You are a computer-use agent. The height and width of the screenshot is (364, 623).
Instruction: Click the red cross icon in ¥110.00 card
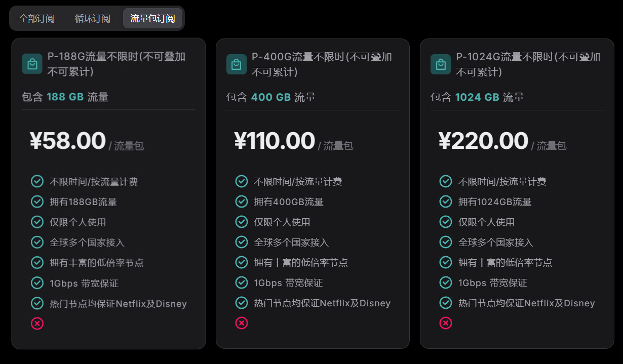point(242,322)
